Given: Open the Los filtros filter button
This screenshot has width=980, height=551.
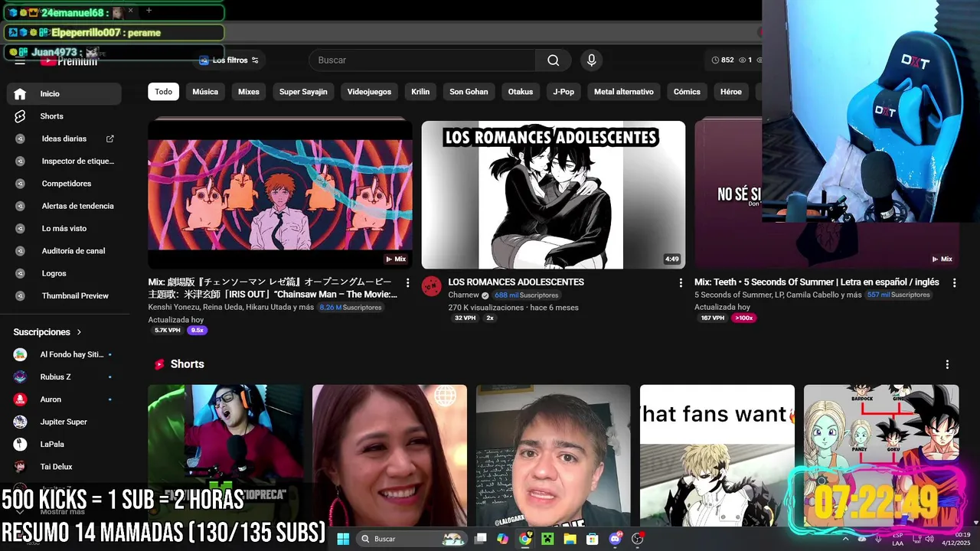Looking at the screenshot, I should click(x=230, y=60).
